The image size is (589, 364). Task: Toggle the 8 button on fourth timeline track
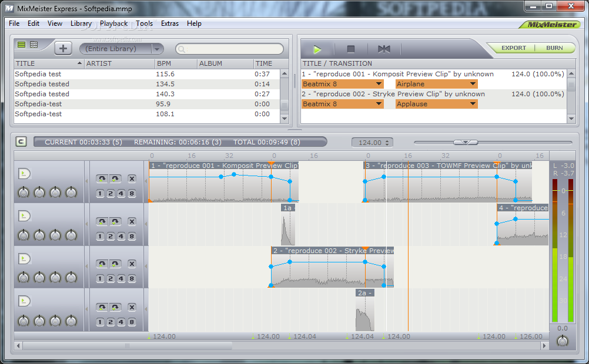click(132, 322)
